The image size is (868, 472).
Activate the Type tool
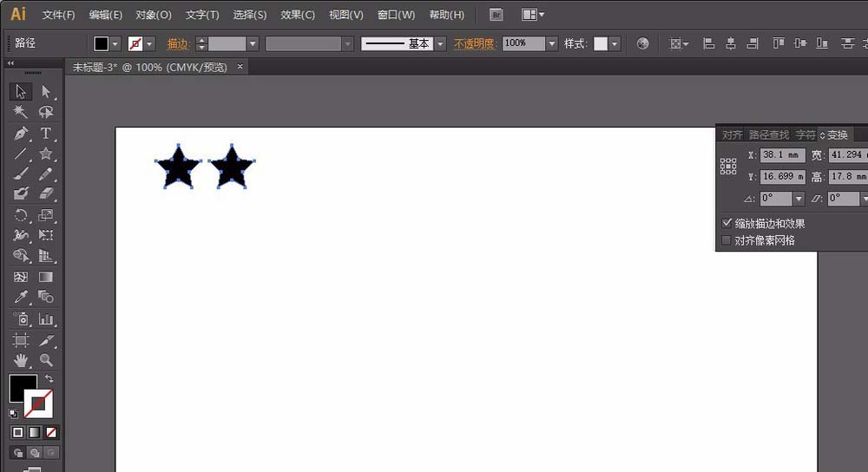[46, 134]
